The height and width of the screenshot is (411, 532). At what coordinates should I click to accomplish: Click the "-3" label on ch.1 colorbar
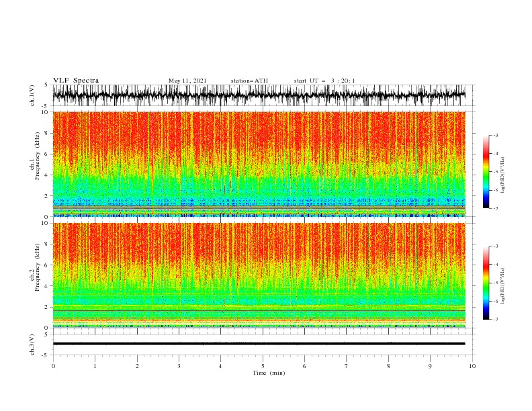(496, 135)
